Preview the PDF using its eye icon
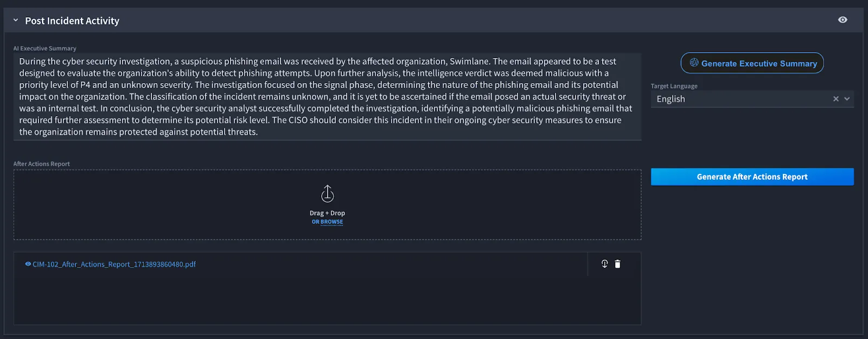868x339 pixels. (28, 264)
